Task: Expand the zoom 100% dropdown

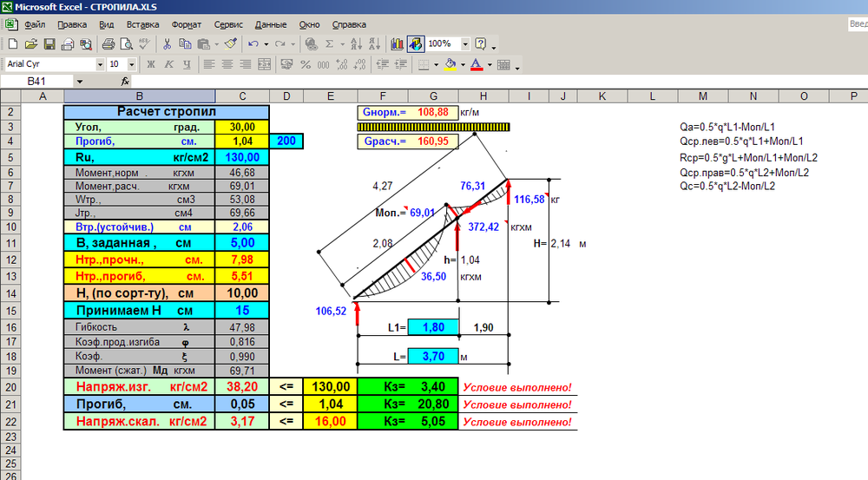Action: point(466,43)
